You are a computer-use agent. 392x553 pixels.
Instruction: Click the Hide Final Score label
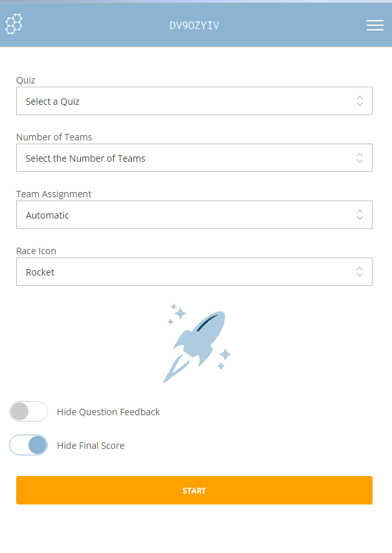tap(91, 446)
